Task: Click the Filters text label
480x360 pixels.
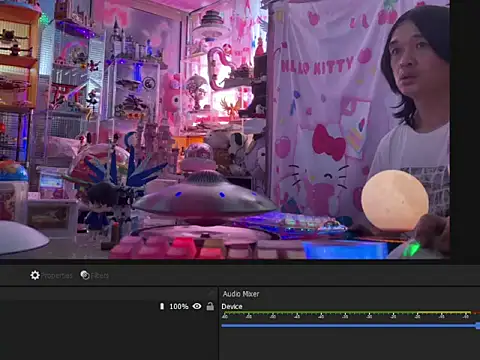Action: 100,276
